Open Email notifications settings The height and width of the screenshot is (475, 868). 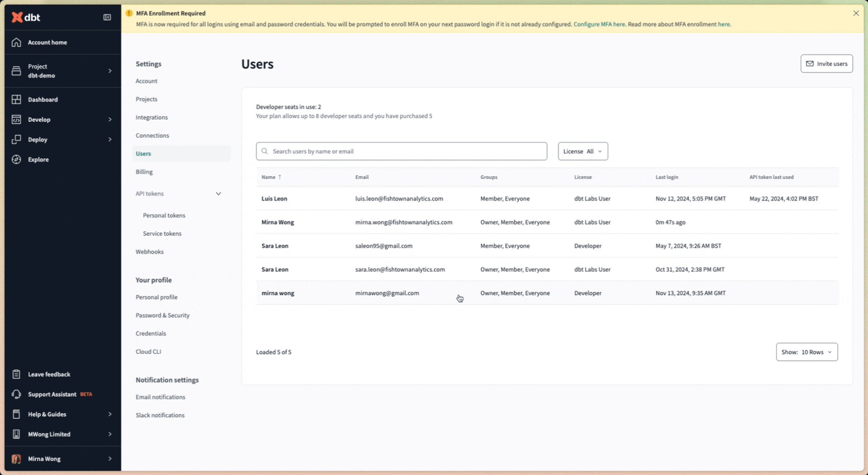point(160,396)
